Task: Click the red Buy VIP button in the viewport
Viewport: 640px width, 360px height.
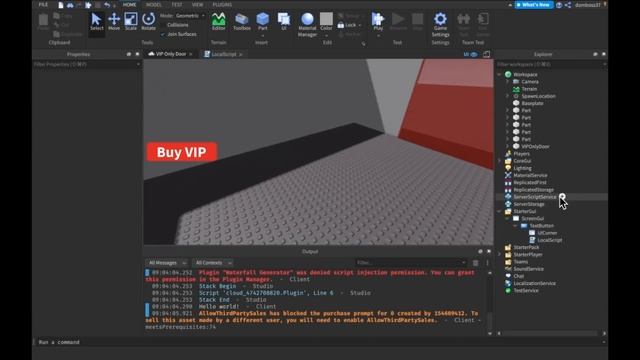Action: click(182, 152)
